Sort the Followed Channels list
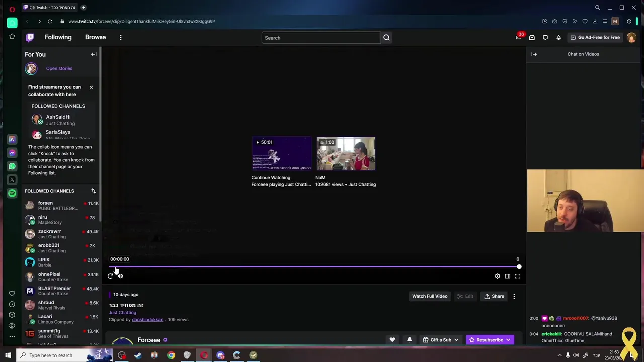 tap(93, 191)
